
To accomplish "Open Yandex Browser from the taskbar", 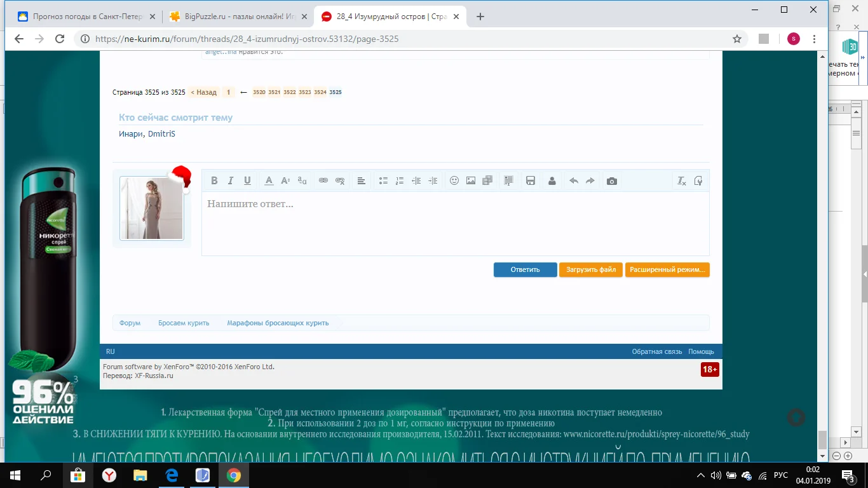I will (109, 475).
